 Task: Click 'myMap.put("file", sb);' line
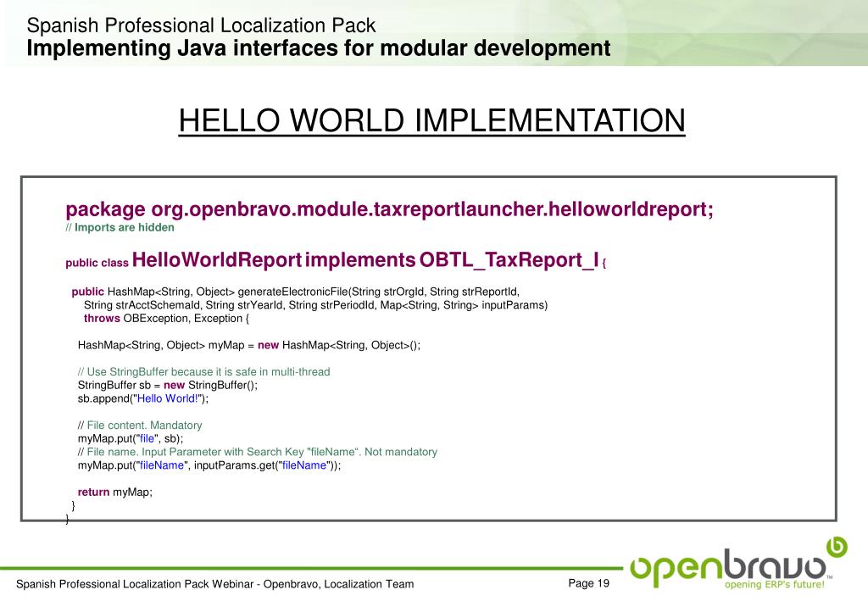[x=130, y=438]
